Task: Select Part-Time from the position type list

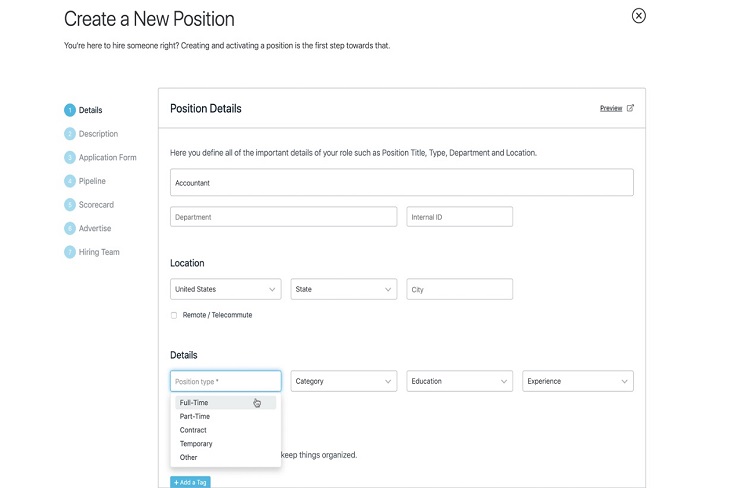Action: [x=226, y=416]
